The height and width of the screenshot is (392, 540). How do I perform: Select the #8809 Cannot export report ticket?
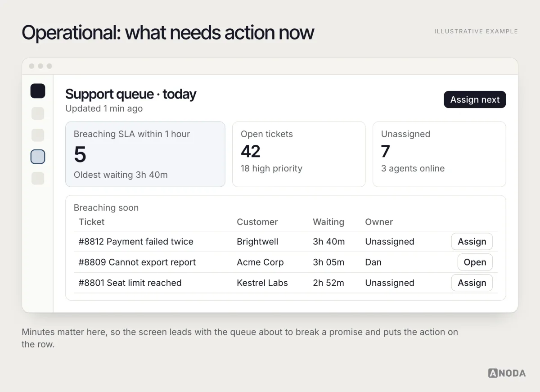coord(137,262)
